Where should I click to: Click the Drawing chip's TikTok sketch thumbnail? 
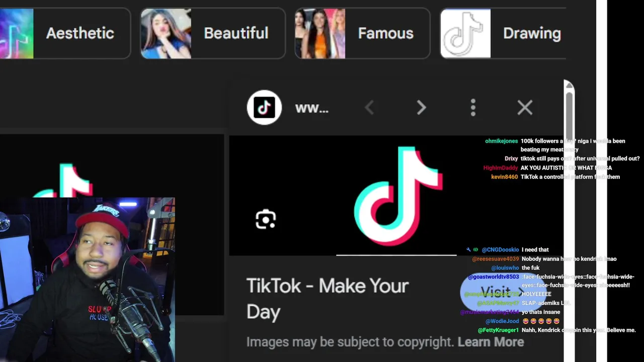pyautogui.click(x=465, y=34)
